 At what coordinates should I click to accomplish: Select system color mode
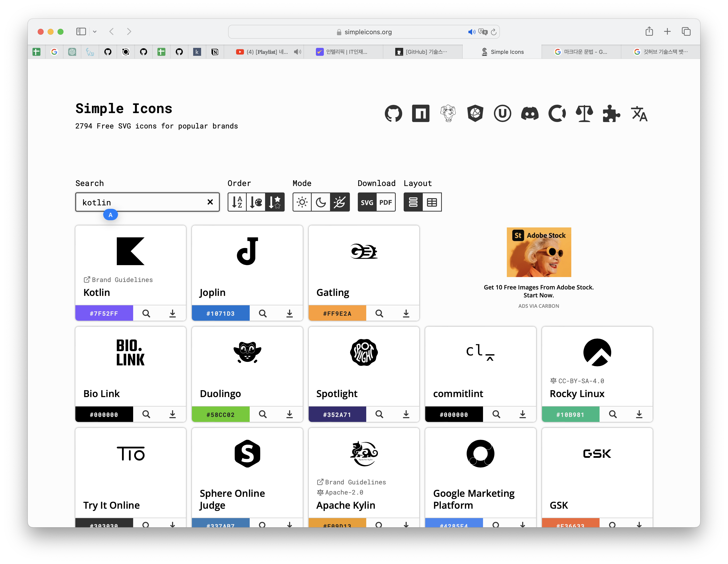point(340,202)
